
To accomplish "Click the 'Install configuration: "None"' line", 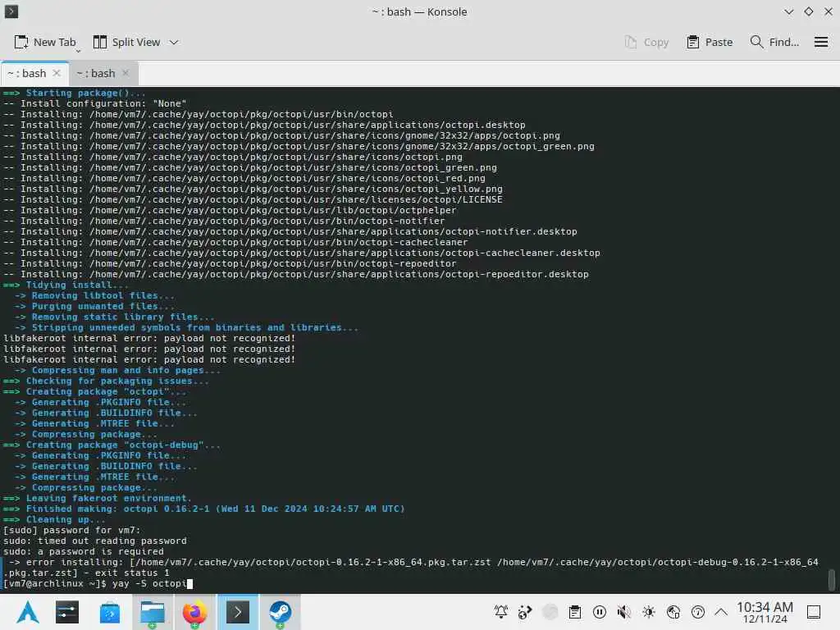I will pos(95,103).
